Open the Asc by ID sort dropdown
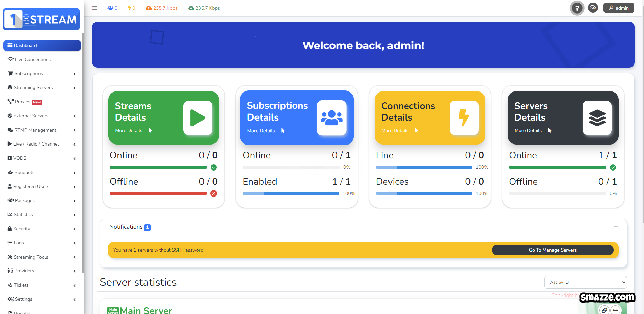Viewport: 644px width, 314px height. [585, 282]
